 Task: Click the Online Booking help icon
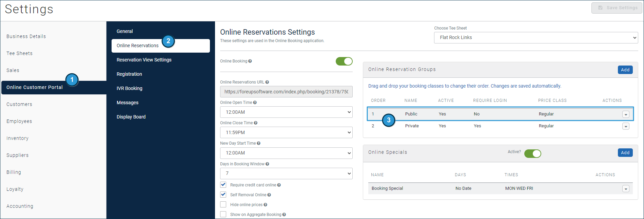tap(250, 61)
